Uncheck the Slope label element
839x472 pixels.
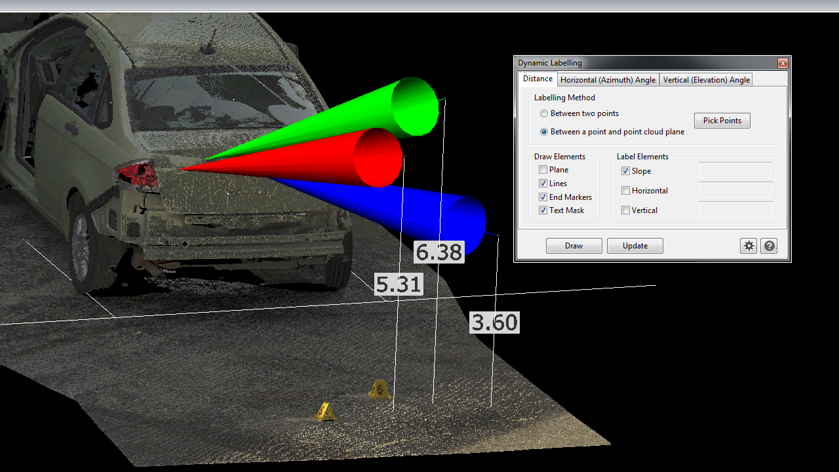(x=625, y=171)
